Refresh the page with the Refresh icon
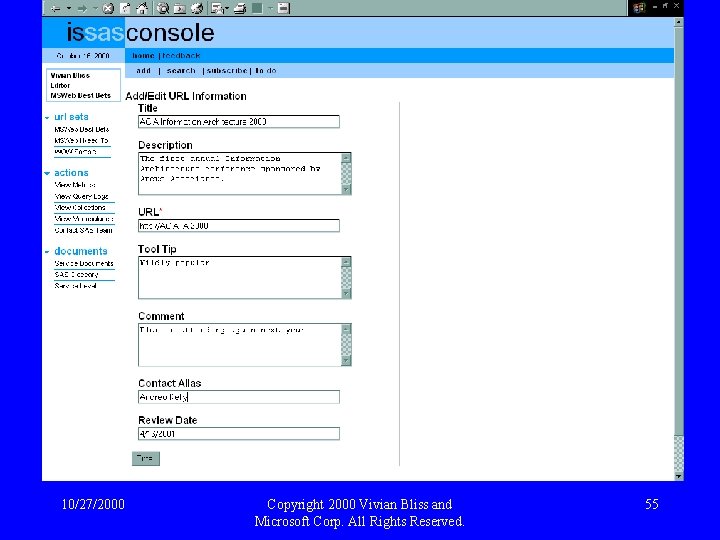 [x=125, y=8]
